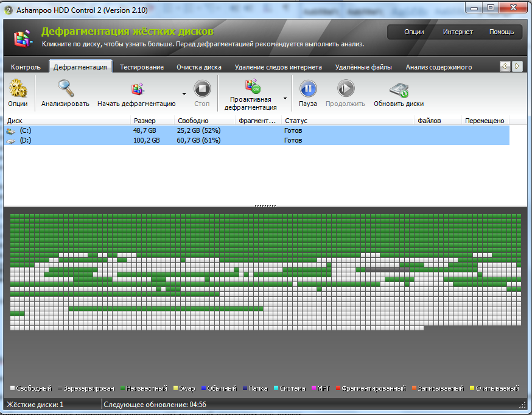
Task: Click the dark blue Папка legend swatch
Action: coord(245,388)
